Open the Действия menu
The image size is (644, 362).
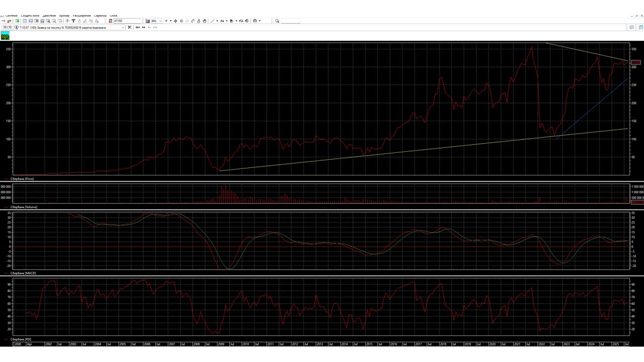pos(49,16)
